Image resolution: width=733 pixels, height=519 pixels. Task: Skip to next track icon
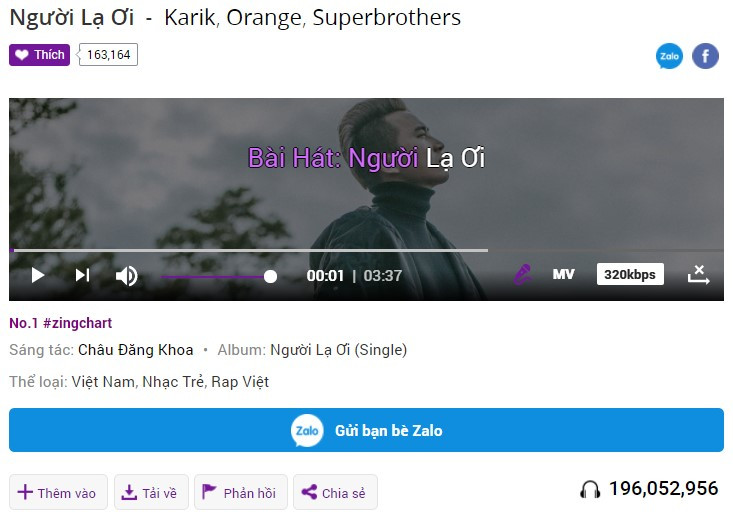pos(82,275)
